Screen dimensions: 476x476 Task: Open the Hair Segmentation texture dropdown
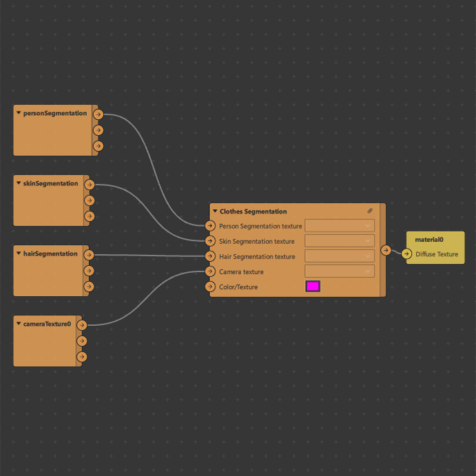[340, 256]
